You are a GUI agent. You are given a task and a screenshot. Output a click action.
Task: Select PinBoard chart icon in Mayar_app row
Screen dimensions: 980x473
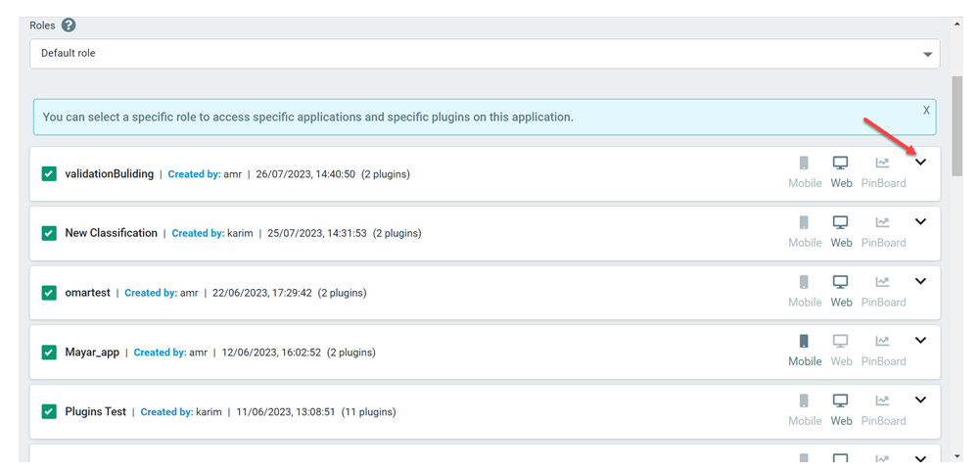[x=882, y=341]
